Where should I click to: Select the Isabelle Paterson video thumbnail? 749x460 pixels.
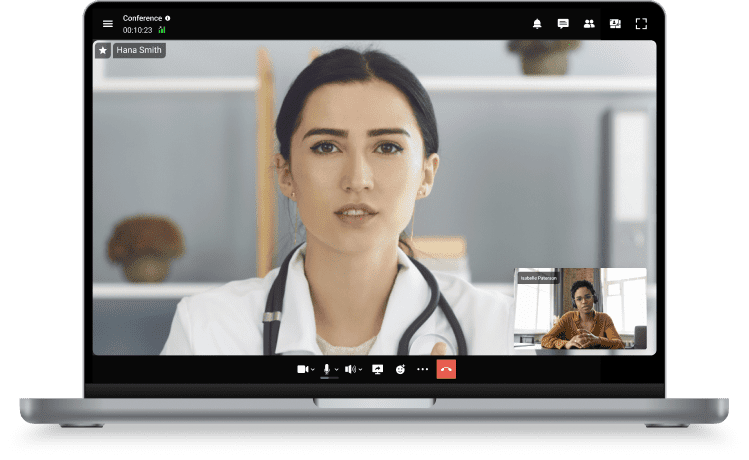pos(580,309)
